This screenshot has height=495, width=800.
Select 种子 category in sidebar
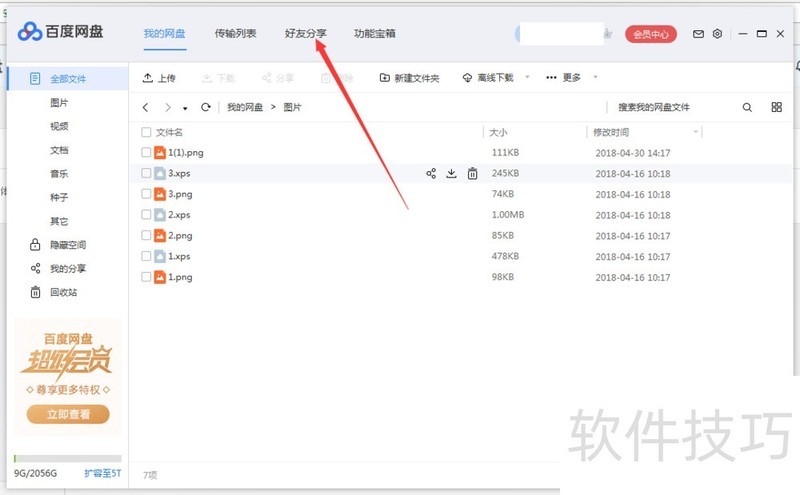(x=59, y=197)
